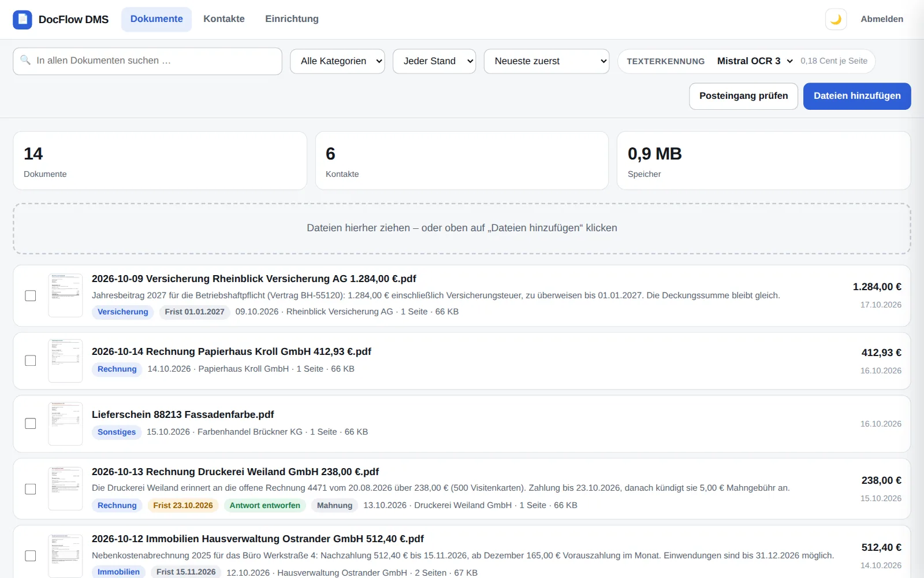Change the Mistral OCR 3 engine dropdown
Screen dimensions: 924x578
tap(755, 61)
